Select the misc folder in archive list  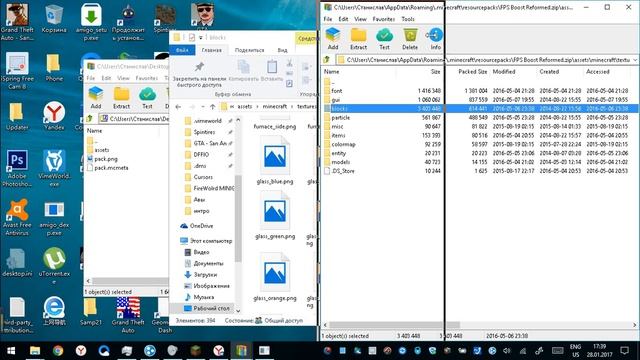click(337, 127)
